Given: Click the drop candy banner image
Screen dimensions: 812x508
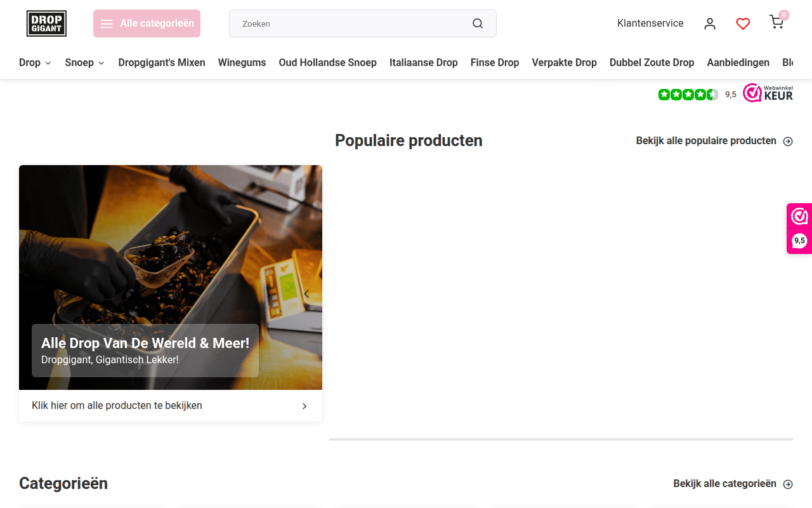Looking at the screenshot, I should (171, 277).
